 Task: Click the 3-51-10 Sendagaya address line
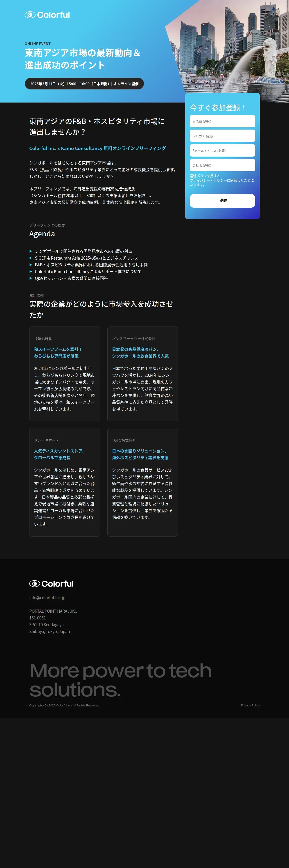46,625
